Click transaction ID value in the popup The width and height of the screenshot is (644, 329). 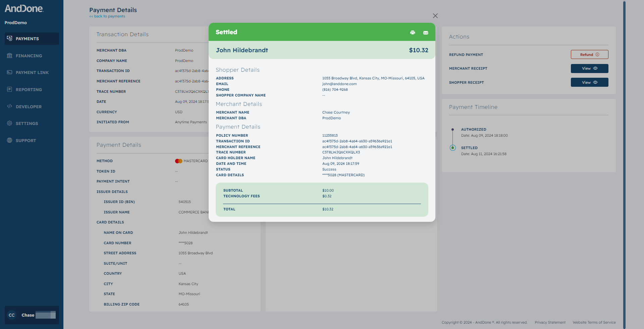click(357, 141)
